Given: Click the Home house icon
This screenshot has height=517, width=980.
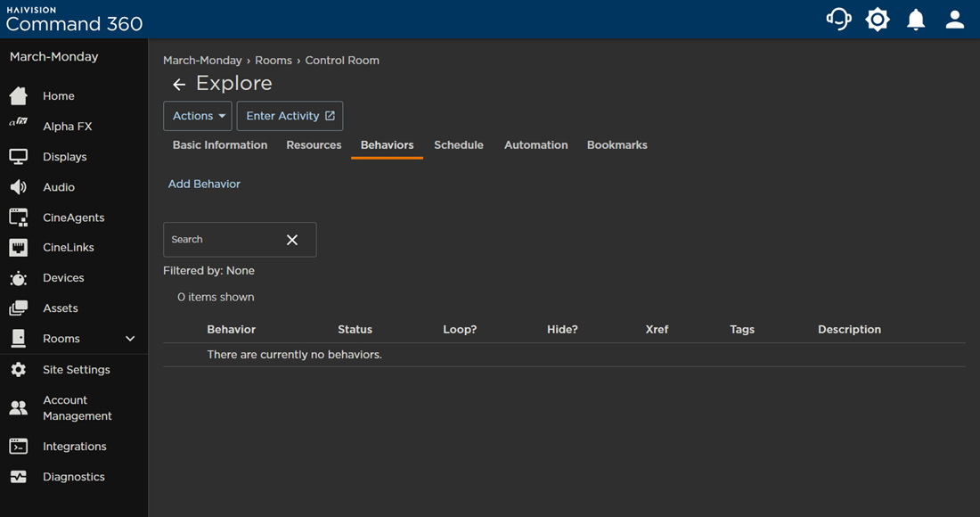Looking at the screenshot, I should [x=18, y=95].
